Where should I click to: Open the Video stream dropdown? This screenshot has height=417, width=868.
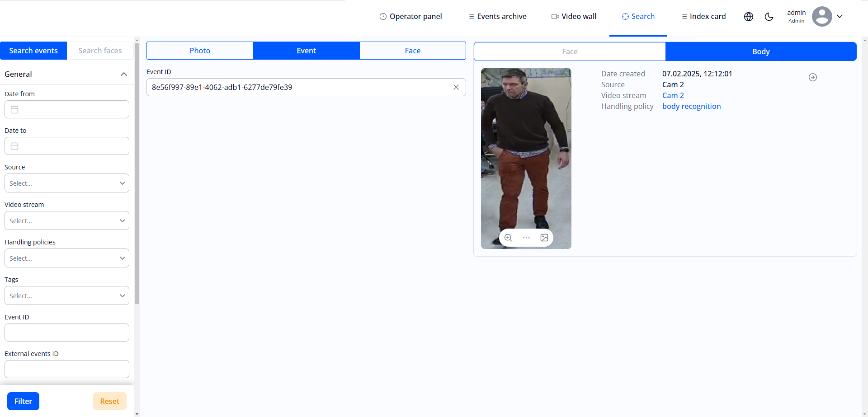[x=122, y=220]
